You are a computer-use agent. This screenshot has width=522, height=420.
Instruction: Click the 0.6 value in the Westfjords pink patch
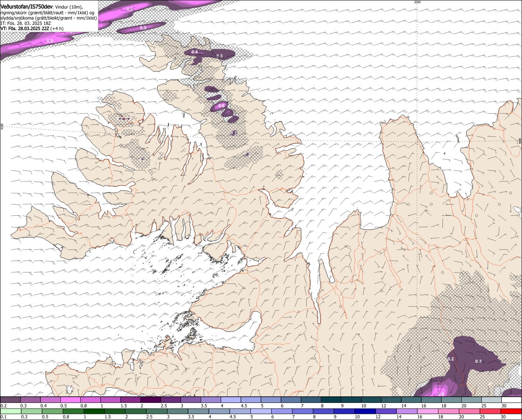point(221,106)
